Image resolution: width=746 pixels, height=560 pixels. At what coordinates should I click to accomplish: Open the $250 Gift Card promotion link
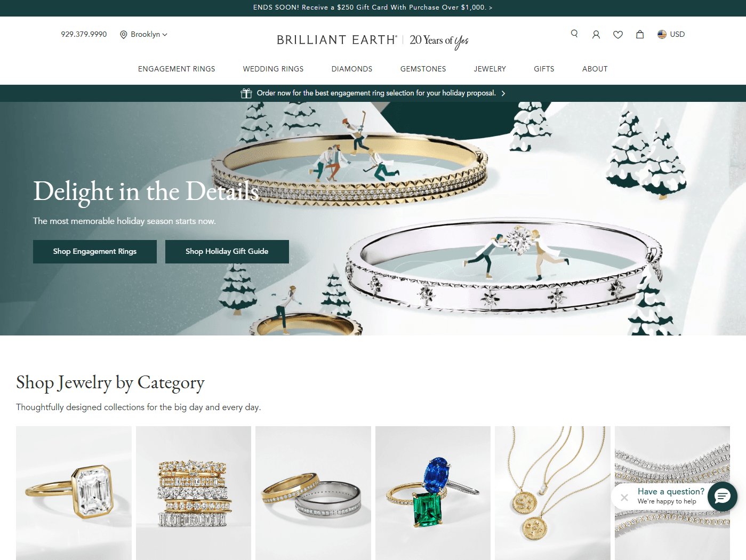pos(373,7)
